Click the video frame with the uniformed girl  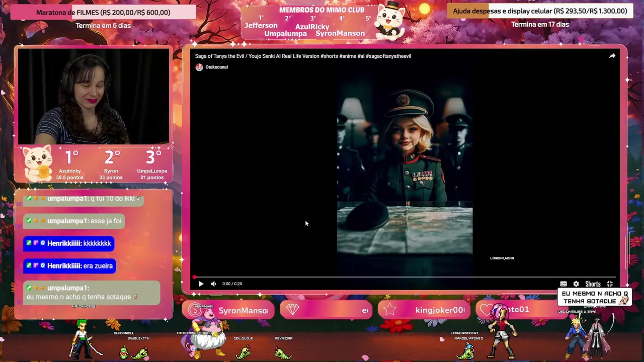[x=405, y=168]
